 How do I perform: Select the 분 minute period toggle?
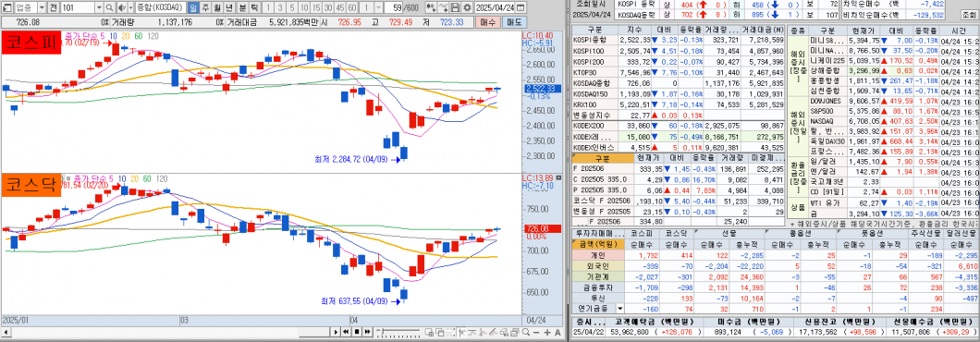click(x=242, y=7)
